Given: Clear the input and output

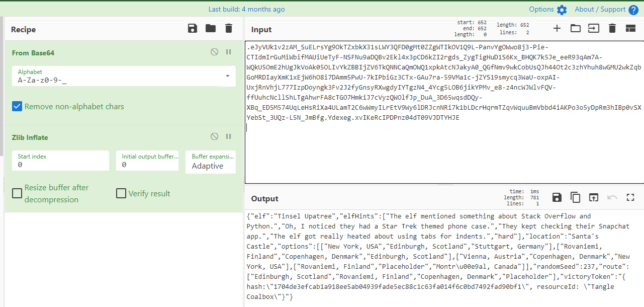Looking at the screenshot, I should pyautogui.click(x=612, y=29).
